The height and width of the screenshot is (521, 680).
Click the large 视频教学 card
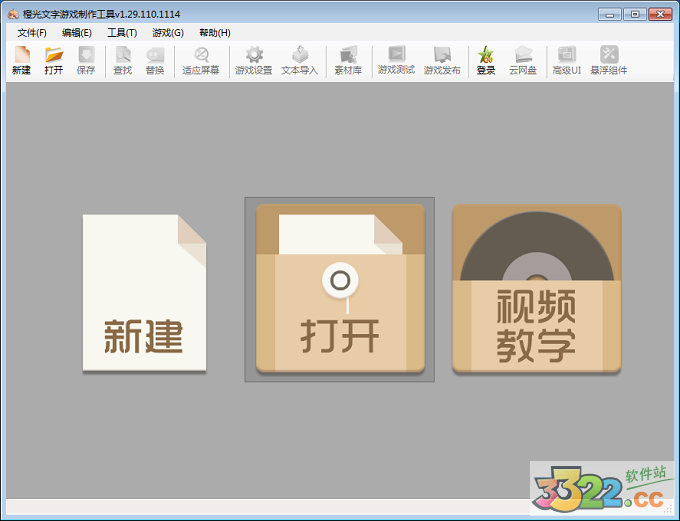[536, 288]
